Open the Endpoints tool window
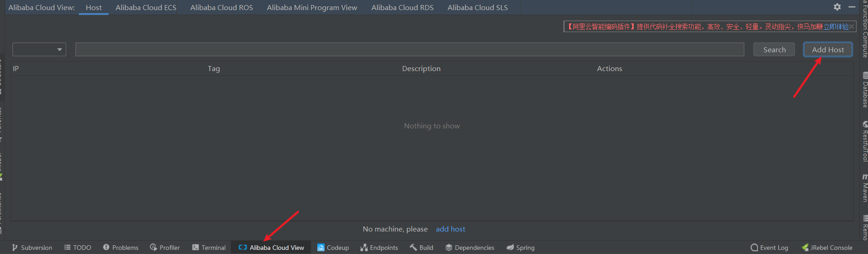The height and width of the screenshot is (254, 868). (379, 248)
